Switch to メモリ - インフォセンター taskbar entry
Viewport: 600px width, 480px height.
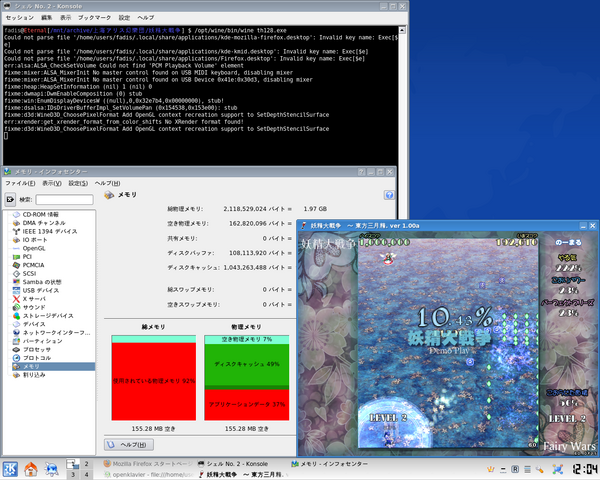tap(330, 464)
